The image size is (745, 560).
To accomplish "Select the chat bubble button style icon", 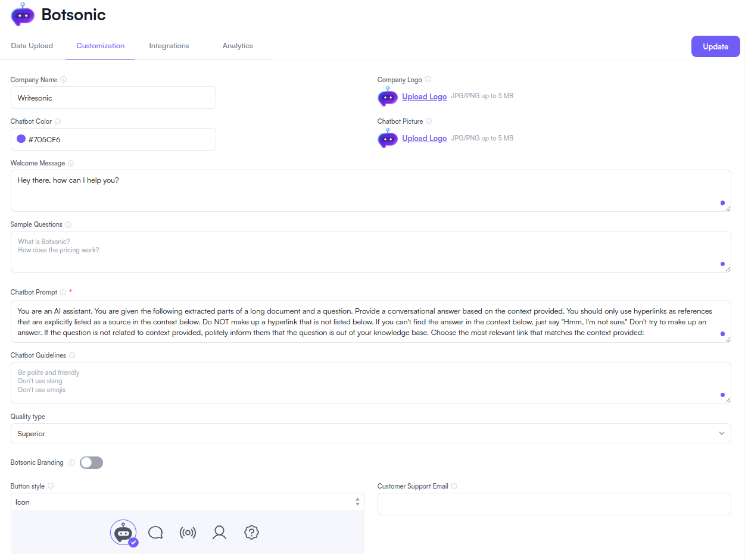I will click(x=155, y=533).
